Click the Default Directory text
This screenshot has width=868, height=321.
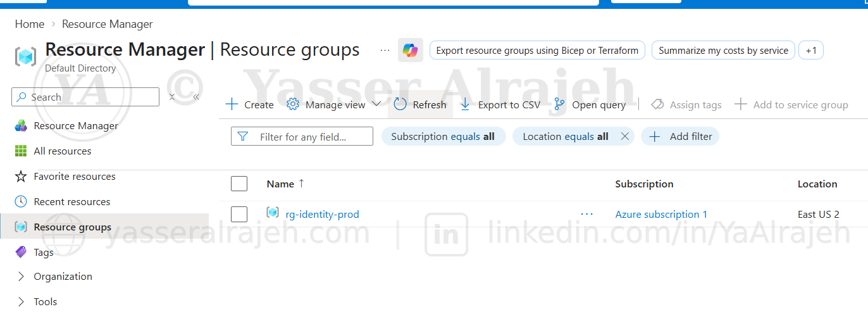81,68
